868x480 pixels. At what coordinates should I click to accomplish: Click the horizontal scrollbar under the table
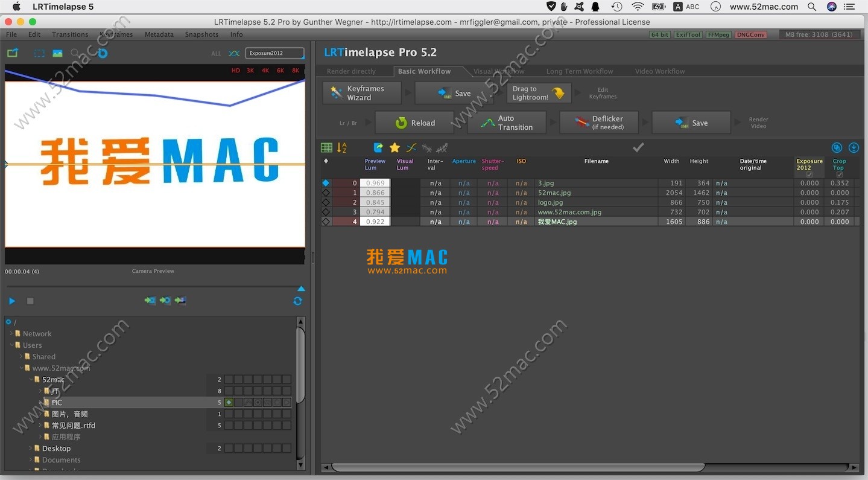click(518, 467)
